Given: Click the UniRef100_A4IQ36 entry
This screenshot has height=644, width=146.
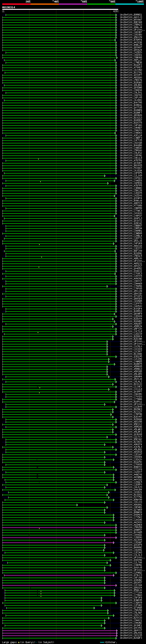Looking at the screenshot, I should (x=131, y=42).
